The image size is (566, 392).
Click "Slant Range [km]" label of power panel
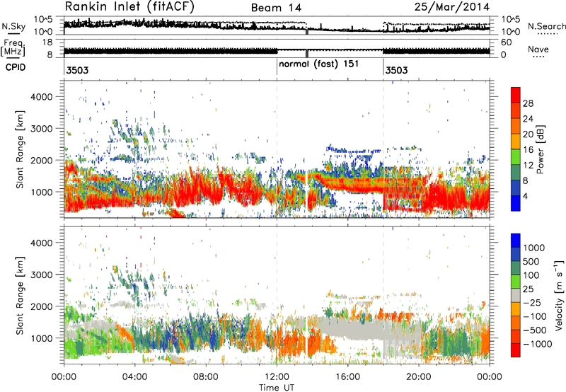[x=20, y=150]
